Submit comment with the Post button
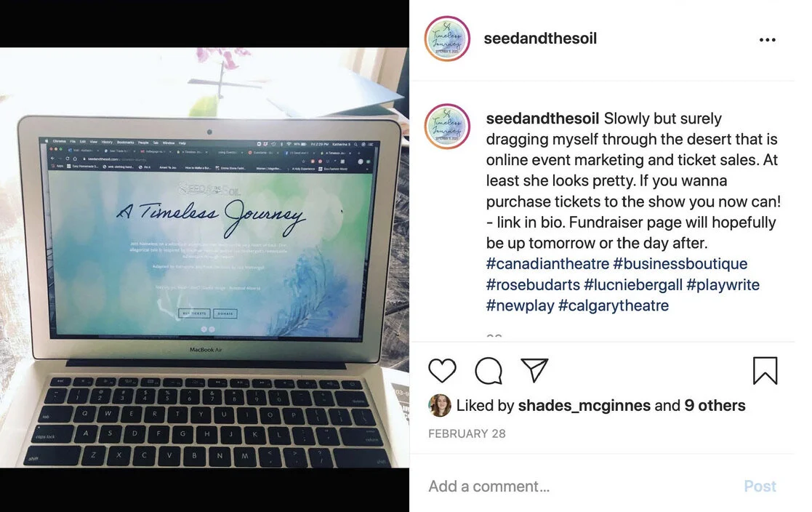812x512 pixels. (760, 486)
